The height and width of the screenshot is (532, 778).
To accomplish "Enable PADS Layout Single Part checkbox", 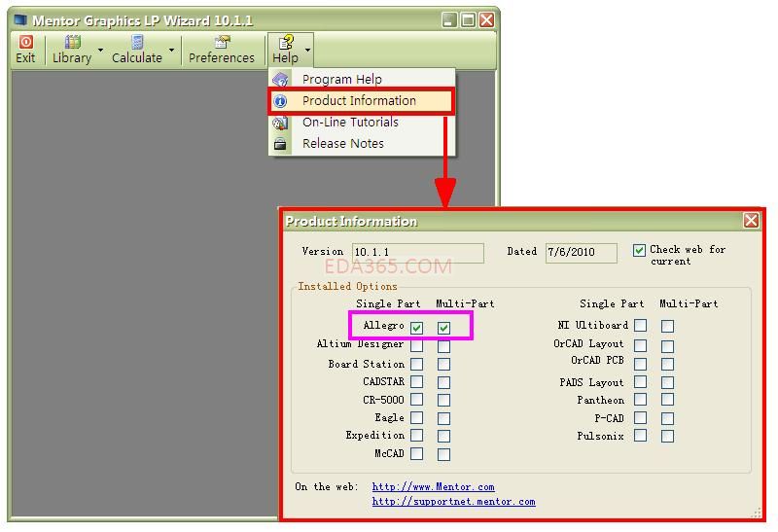I will click(641, 381).
